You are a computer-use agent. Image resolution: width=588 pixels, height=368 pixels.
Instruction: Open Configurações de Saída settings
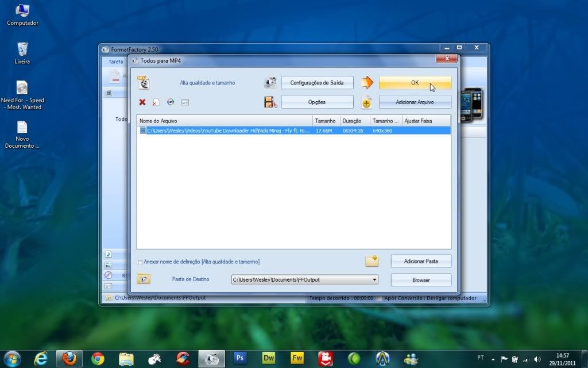click(x=316, y=83)
